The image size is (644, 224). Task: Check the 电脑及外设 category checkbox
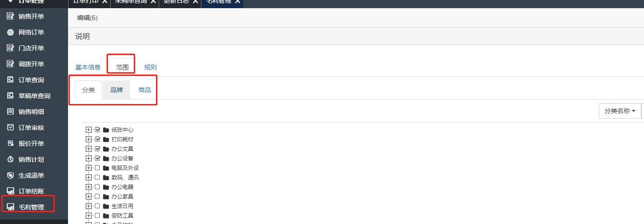(98, 168)
